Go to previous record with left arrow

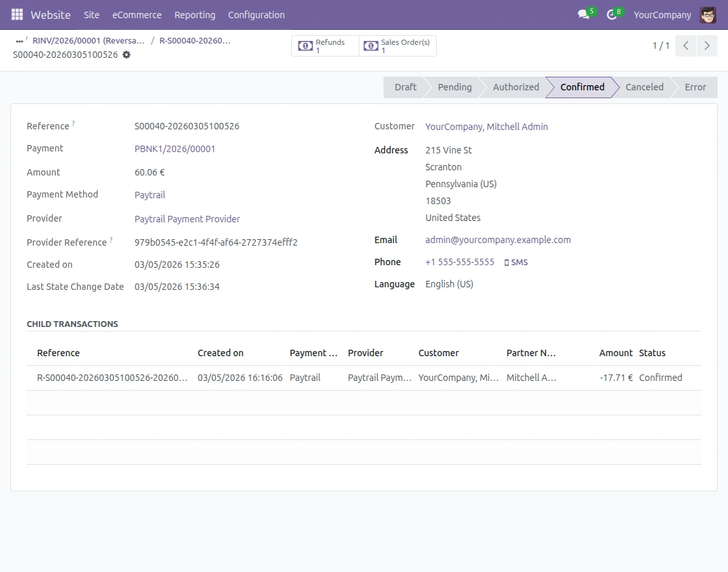(x=685, y=45)
